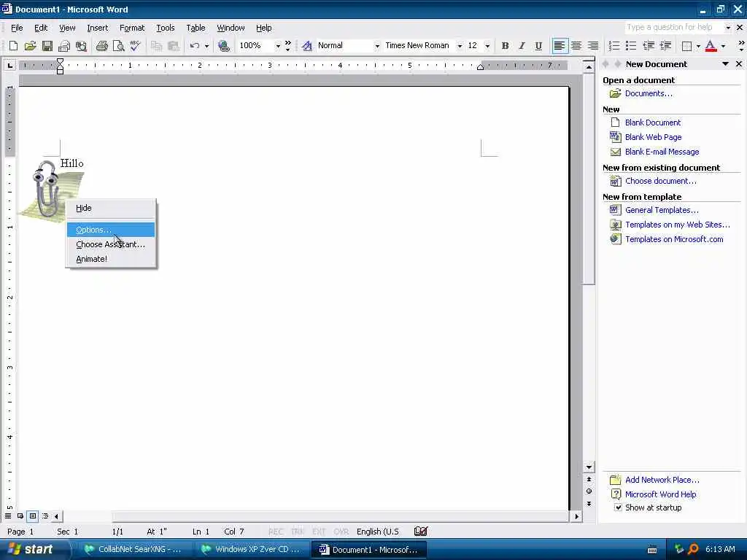Open General Templates... link

pos(662,210)
